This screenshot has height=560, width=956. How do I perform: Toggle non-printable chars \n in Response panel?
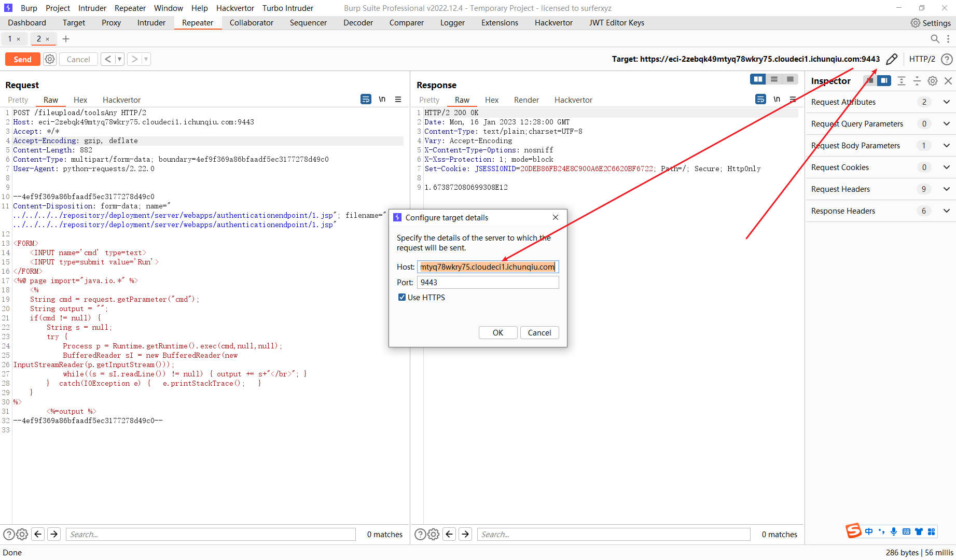(x=777, y=99)
